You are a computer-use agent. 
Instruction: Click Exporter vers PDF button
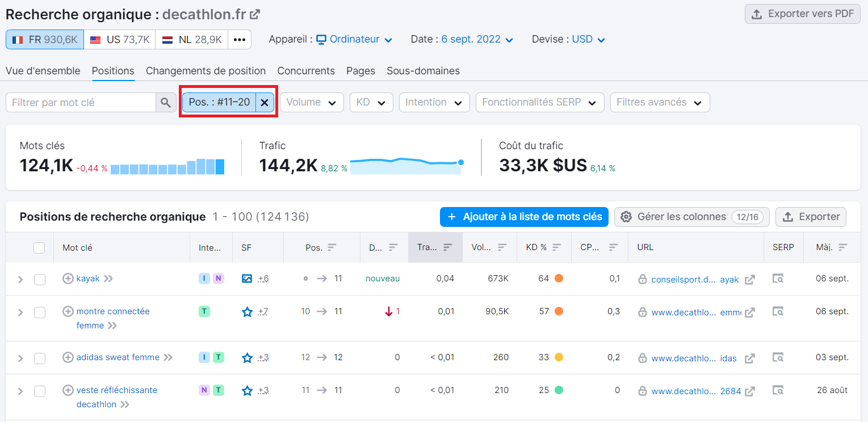(803, 14)
